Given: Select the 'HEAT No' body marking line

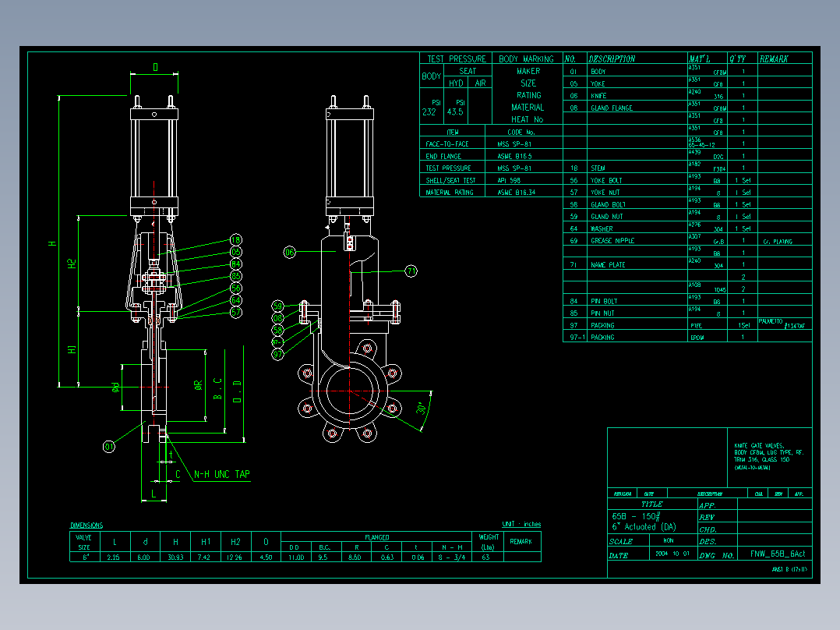Looking at the screenshot, I should point(527,119).
